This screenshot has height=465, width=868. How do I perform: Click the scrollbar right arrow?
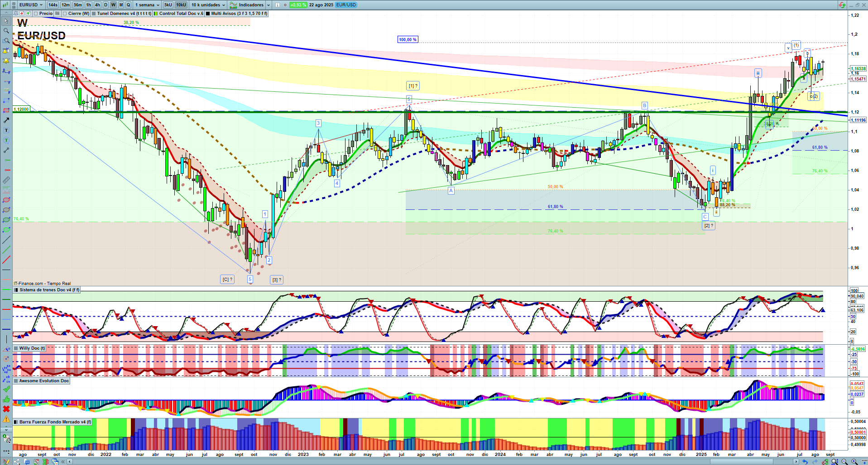pyautogui.click(x=796, y=462)
